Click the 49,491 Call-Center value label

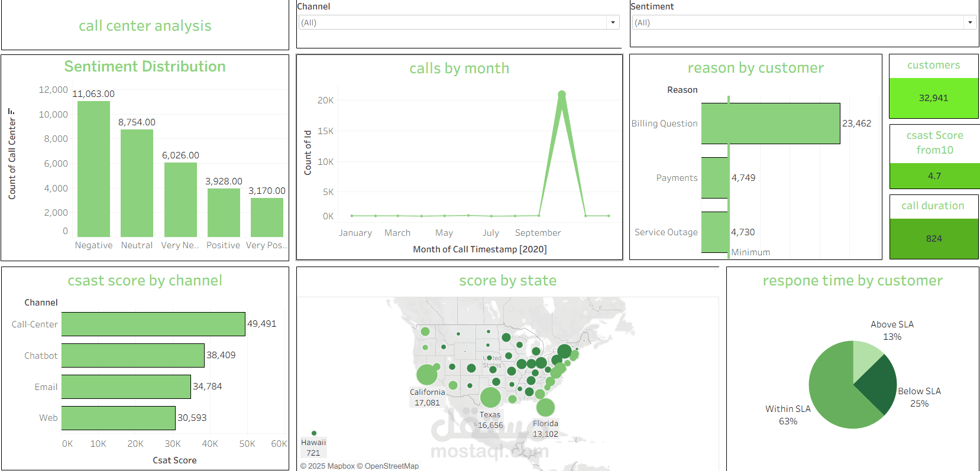[262, 324]
